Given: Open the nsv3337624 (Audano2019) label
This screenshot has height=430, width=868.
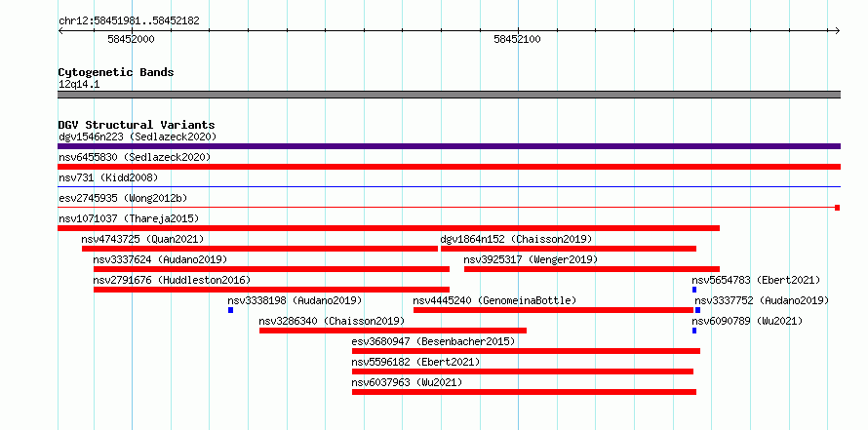Looking at the screenshot, I should [x=160, y=259].
